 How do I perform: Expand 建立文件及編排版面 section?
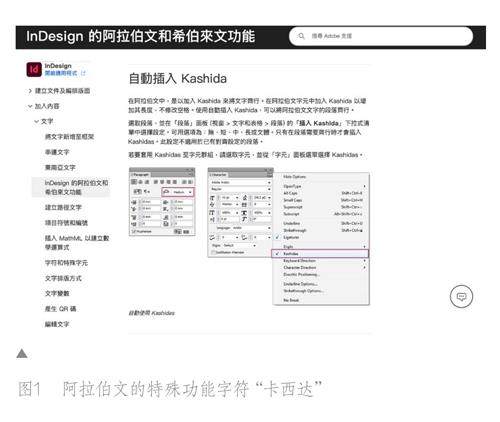[59, 91]
